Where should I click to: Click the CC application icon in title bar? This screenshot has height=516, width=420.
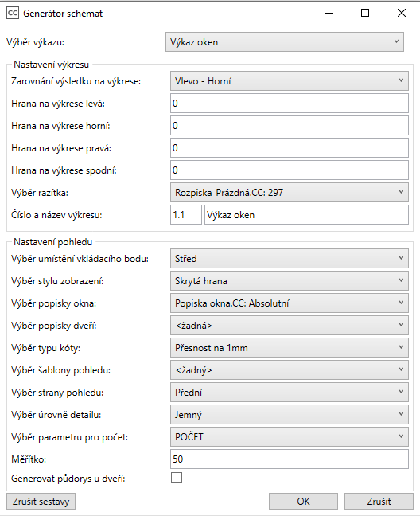tap(13, 14)
